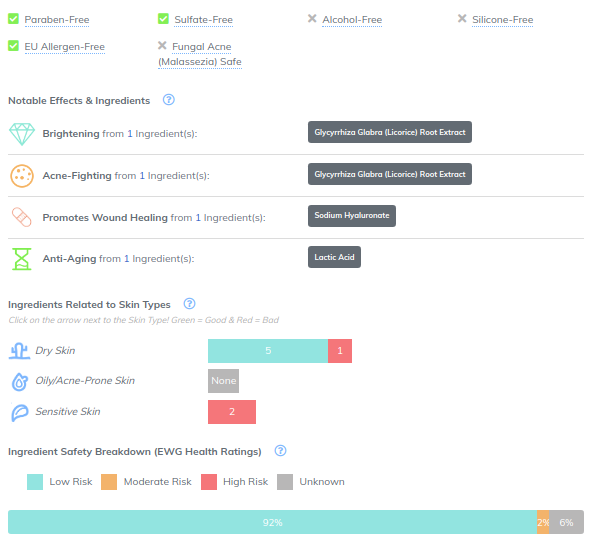Expand the Sensitive Skin red bar

coord(232,412)
